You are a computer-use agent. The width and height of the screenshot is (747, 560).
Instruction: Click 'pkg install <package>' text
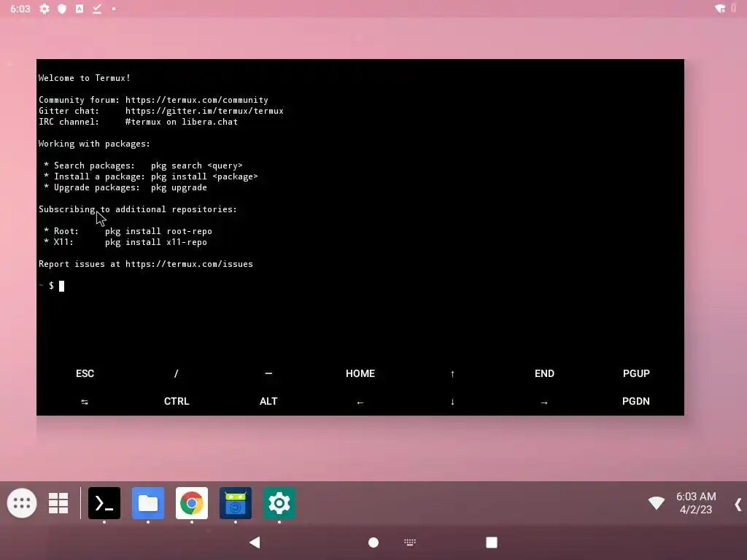click(204, 176)
